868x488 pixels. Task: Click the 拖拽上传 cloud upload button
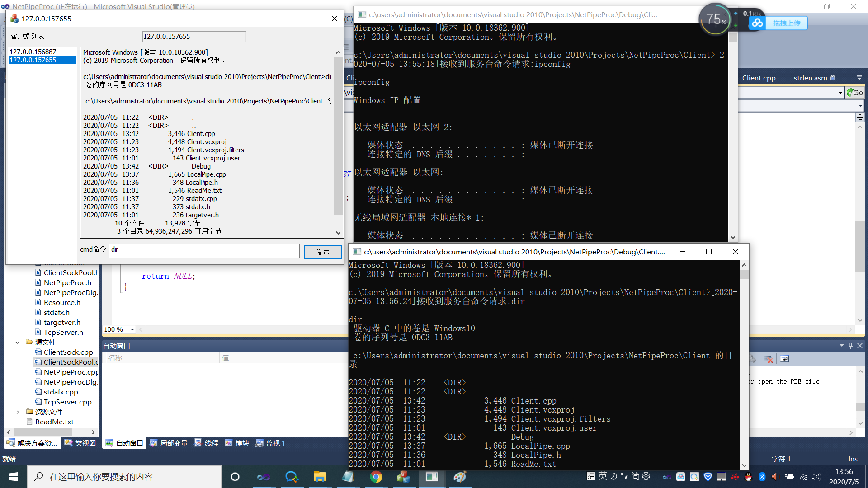tap(778, 23)
